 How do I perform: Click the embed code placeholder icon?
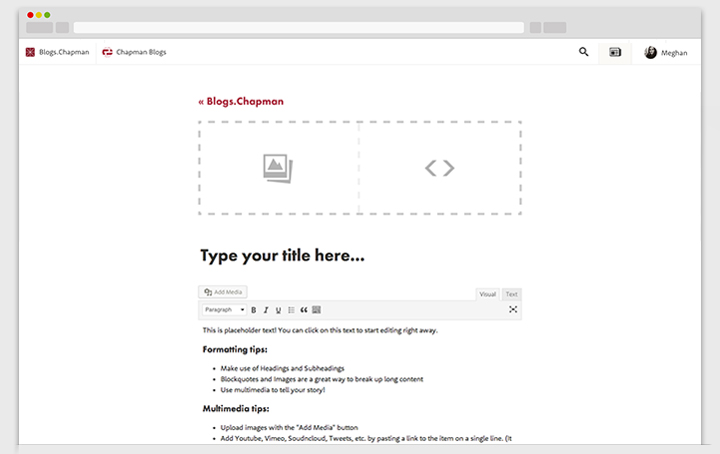[440, 168]
